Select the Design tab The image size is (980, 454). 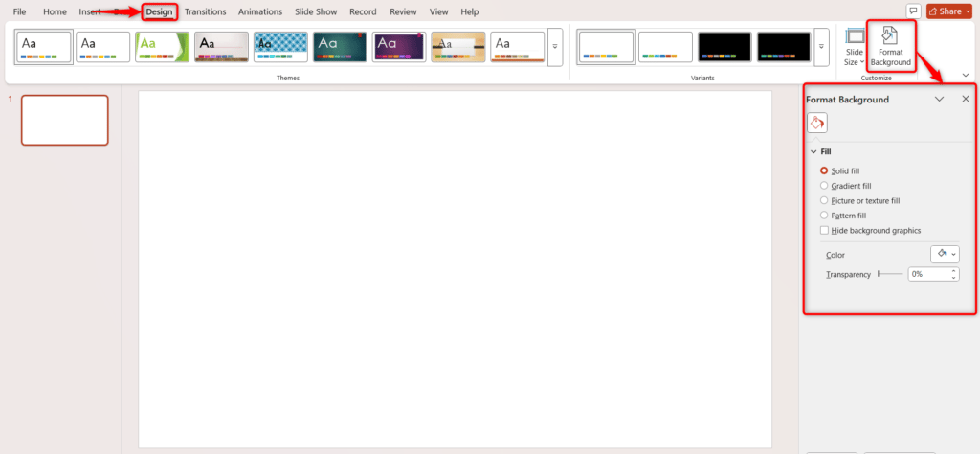click(160, 11)
